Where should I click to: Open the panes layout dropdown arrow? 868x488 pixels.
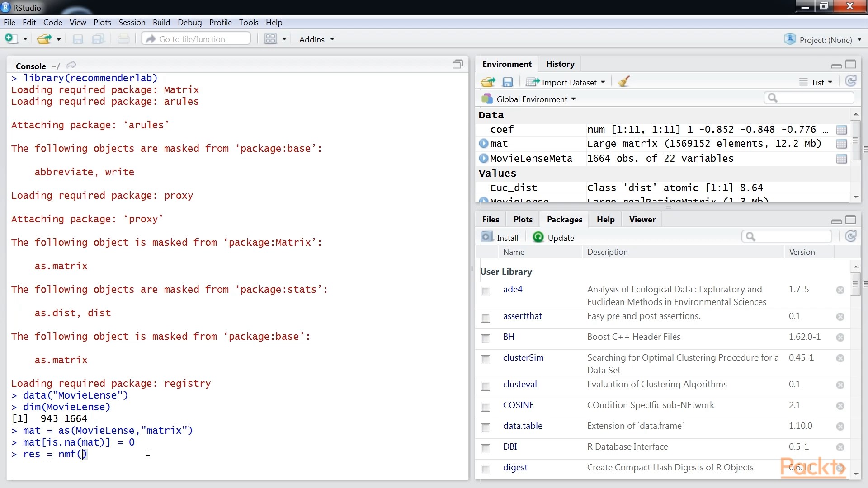point(284,39)
